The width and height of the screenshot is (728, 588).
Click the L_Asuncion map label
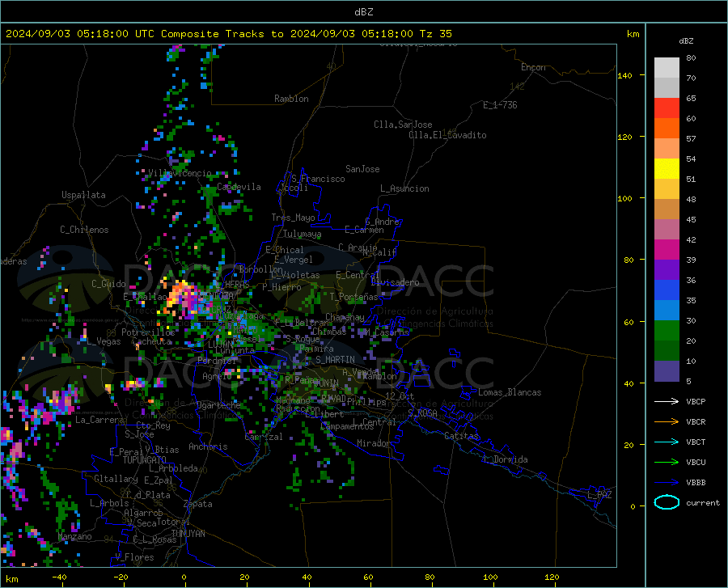(x=404, y=188)
